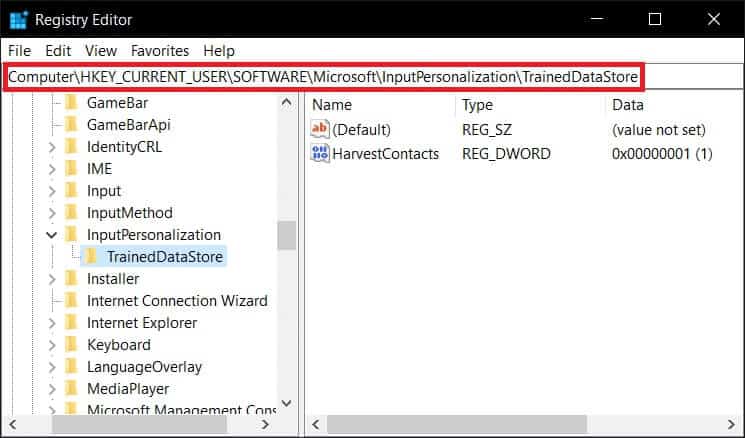
Task: Click the registry path address bar
Action: [x=372, y=76]
